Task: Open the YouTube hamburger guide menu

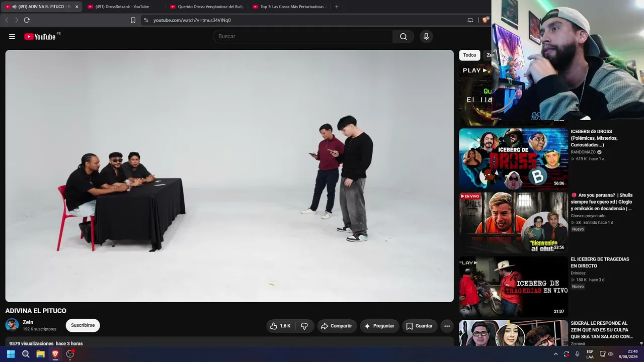Action: [x=12, y=37]
